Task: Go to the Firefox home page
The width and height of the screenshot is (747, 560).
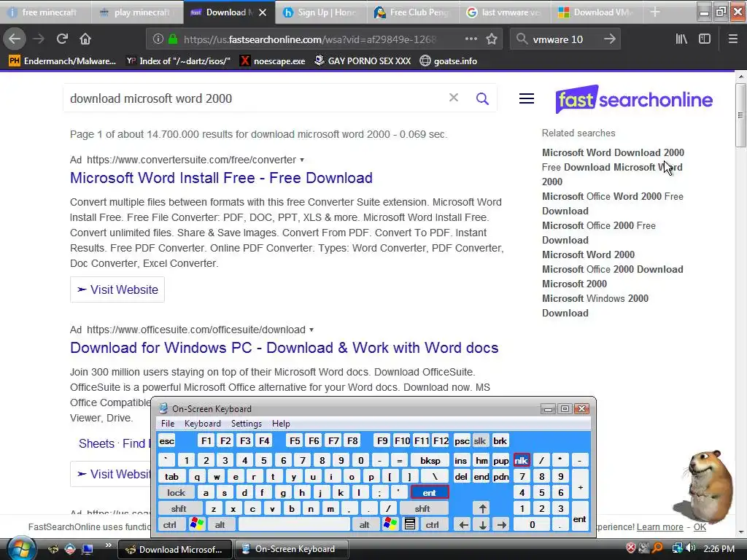Action: (85, 39)
